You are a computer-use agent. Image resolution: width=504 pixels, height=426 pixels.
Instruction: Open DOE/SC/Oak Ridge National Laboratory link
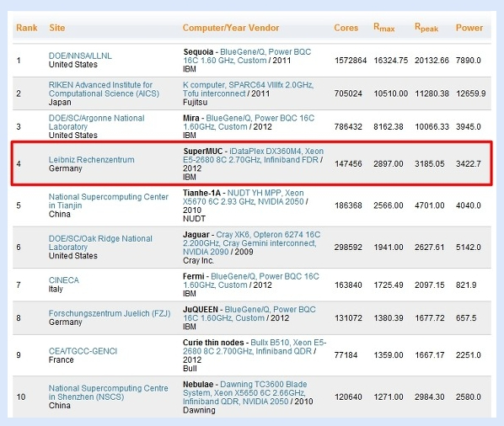pos(100,242)
